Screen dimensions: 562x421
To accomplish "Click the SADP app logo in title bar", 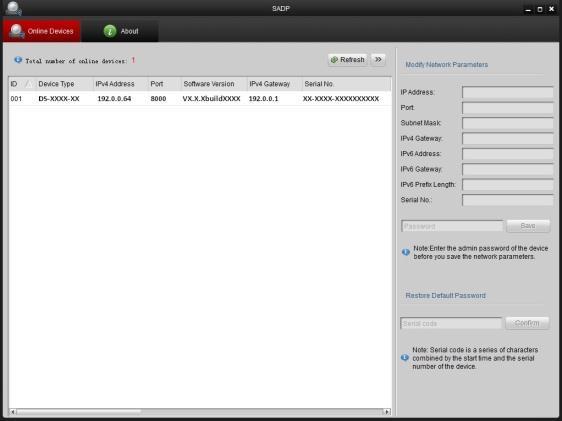I will pos(14,8).
